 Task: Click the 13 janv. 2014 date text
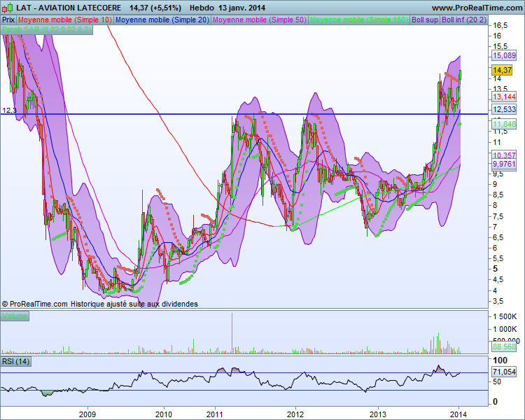coord(241,8)
